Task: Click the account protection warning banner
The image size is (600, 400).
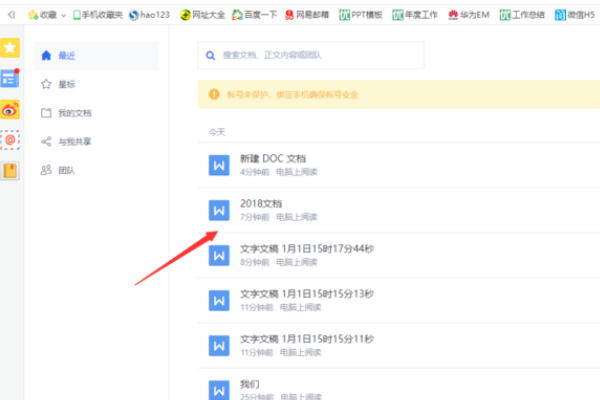Action: (399, 94)
